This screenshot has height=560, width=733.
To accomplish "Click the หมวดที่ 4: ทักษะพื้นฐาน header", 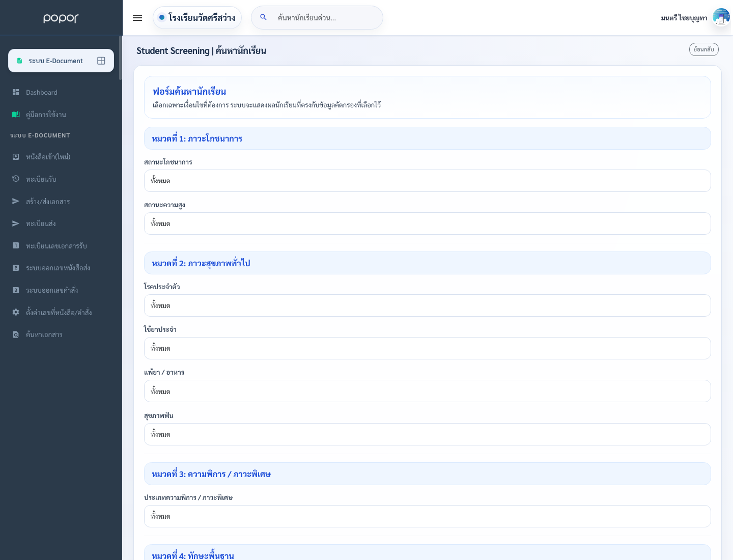I will (x=428, y=552).
